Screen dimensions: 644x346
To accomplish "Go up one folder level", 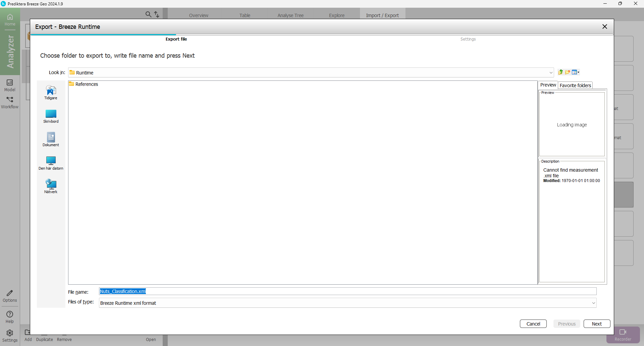I will (560, 72).
